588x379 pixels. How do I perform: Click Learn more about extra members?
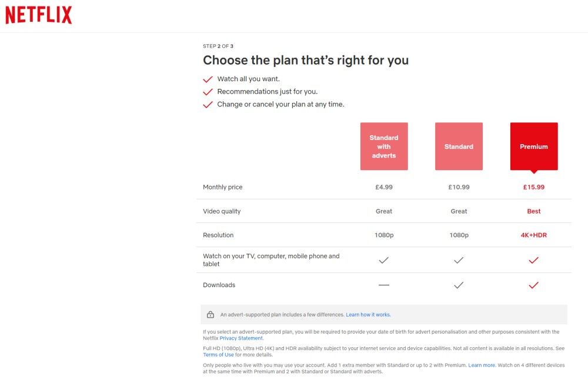482,365
